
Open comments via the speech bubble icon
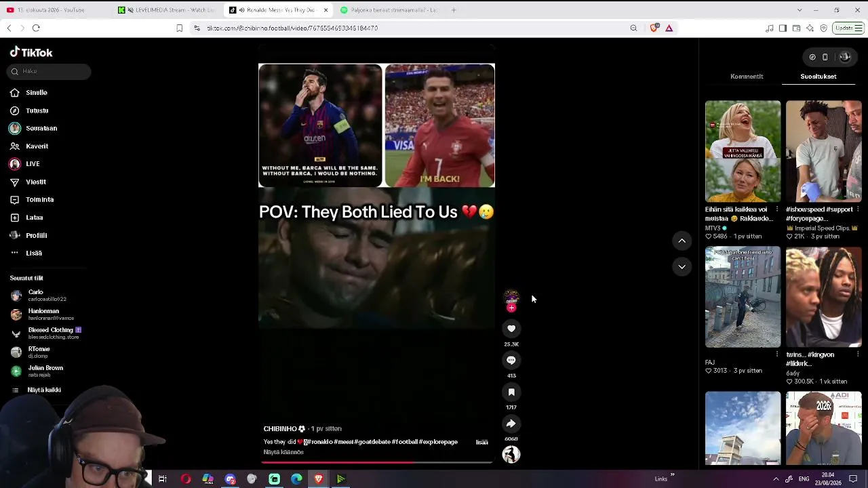click(x=511, y=361)
